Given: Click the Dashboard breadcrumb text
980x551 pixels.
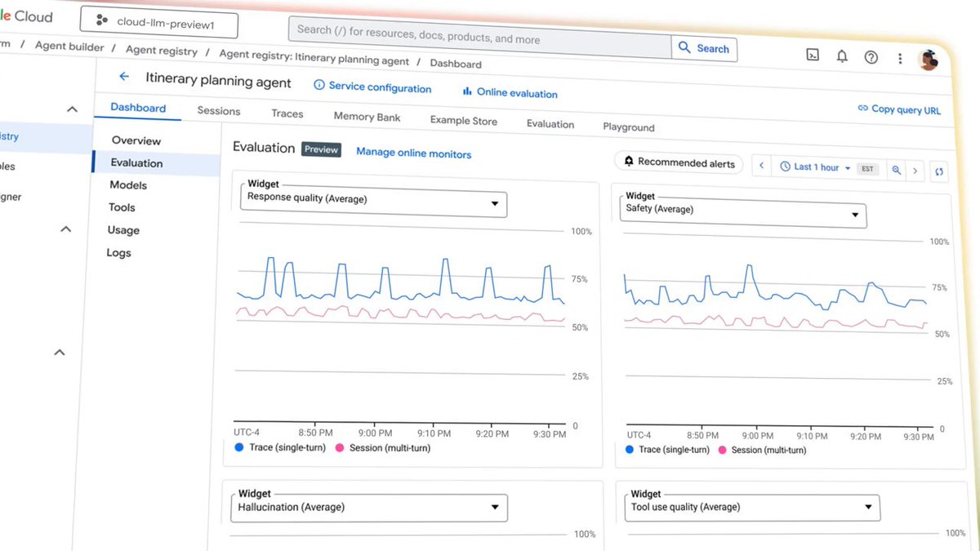Looking at the screenshot, I should pos(456,64).
